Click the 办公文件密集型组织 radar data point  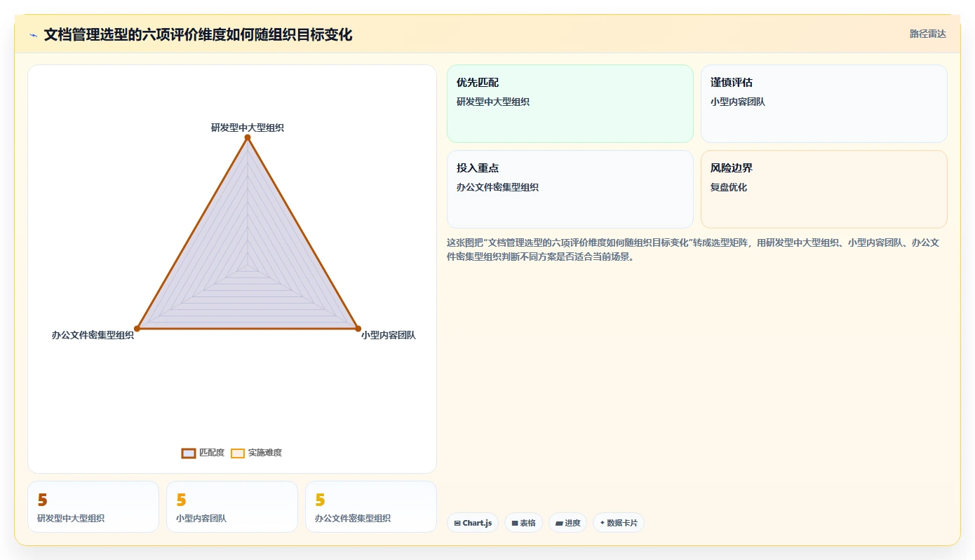click(x=137, y=328)
